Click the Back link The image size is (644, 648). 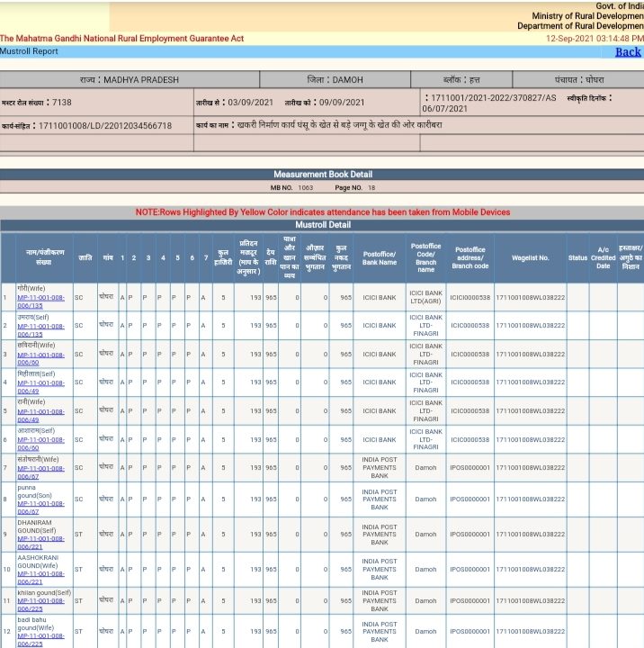[628, 52]
